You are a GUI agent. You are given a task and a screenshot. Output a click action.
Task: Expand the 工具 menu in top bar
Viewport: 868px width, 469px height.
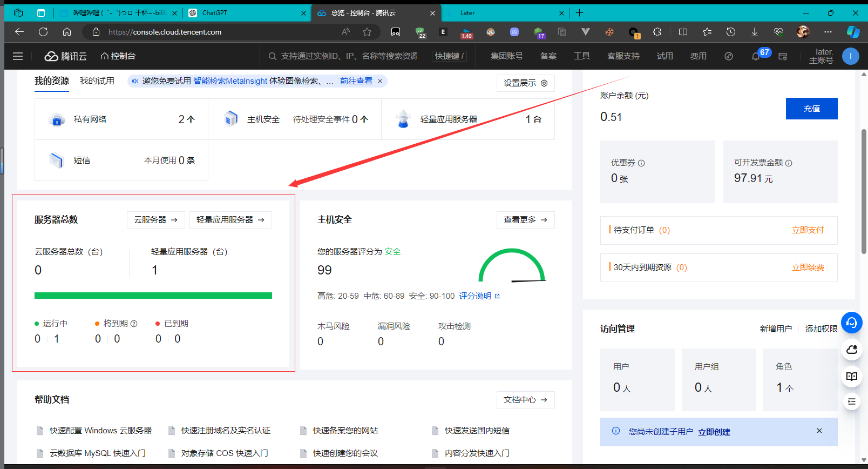tap(581, 56)
